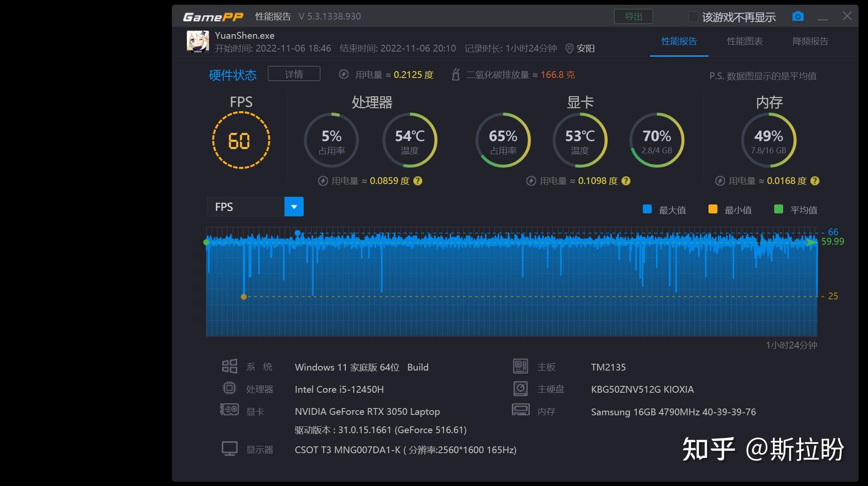Click the 导出 export button
Screen dimensions: 868x486
(x=633, y=17)
